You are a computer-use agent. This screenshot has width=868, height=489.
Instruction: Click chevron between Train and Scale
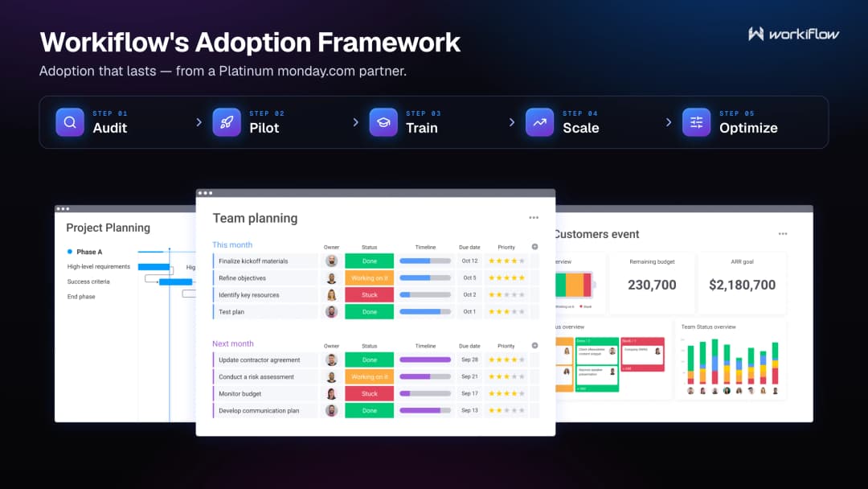pyautogui.click(x=512, y=121)
